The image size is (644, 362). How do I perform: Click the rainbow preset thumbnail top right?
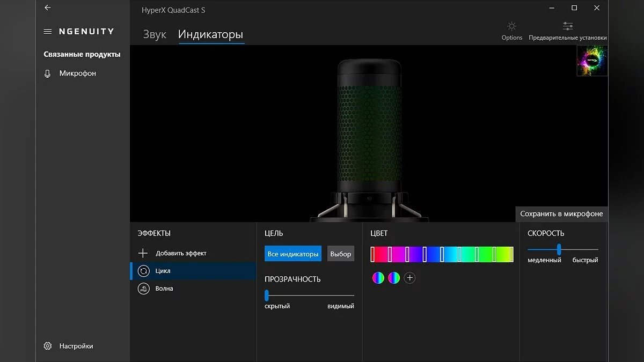click(x=592, y=61)
